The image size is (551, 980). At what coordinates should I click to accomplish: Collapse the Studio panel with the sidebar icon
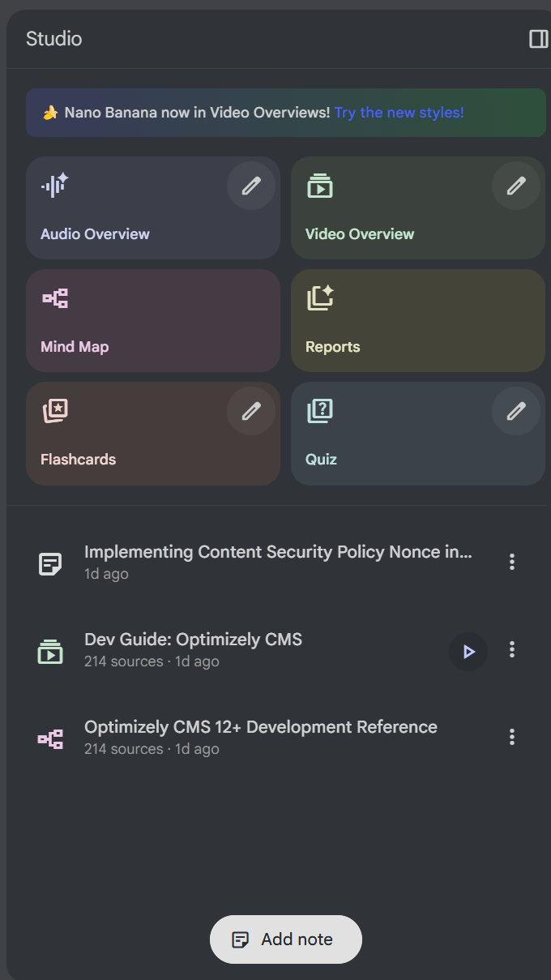(538, 39)
